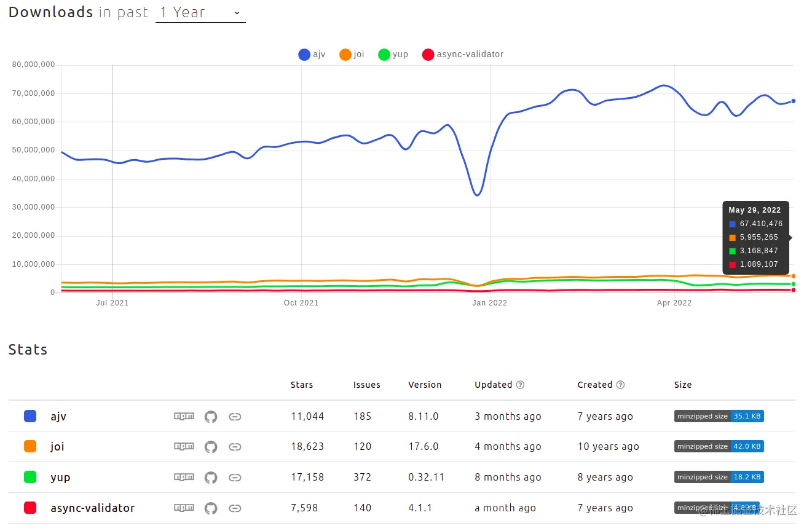This screenshot has width=812, height=531.
Task: Open the yup package name link
Action: (x=60, y=478)
